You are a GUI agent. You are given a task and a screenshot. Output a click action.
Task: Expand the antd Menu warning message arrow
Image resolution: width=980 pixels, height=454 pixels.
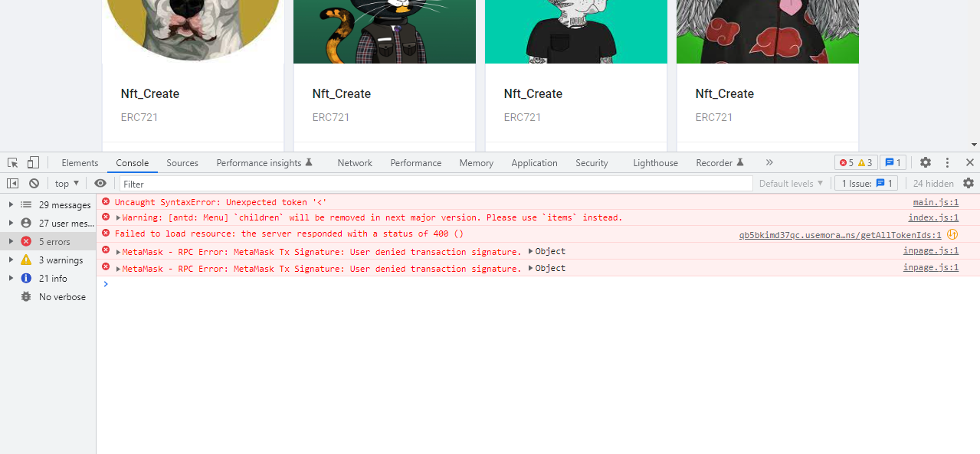click(118, 218)
